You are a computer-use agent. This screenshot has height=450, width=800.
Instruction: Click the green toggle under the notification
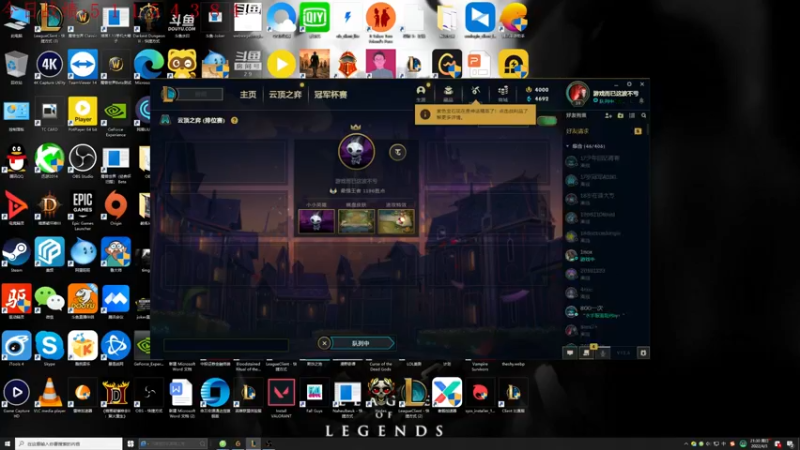(546, 121)
